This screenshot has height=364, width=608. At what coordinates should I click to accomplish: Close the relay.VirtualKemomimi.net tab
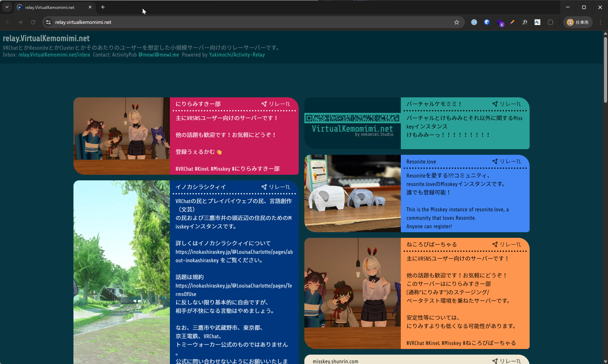click(90, 7)
